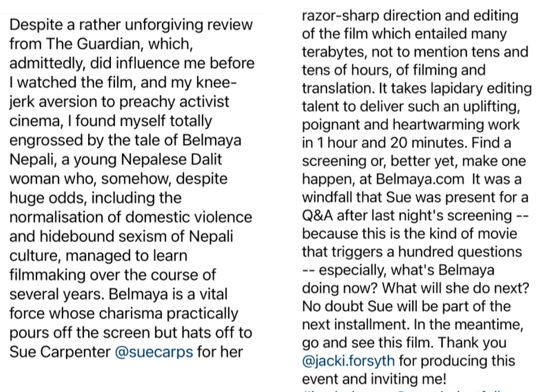Open the @suecarps profile mention

(x=154, y=351)
